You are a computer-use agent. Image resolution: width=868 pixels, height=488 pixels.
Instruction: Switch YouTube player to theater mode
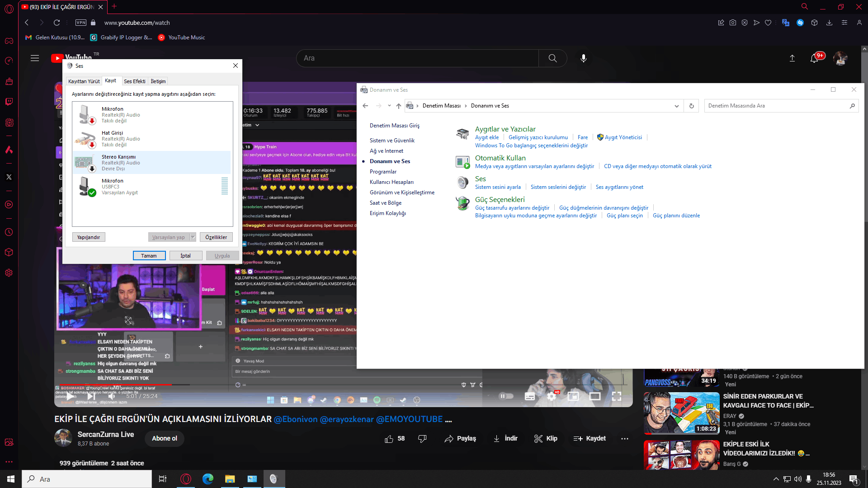tap(595, 396)
